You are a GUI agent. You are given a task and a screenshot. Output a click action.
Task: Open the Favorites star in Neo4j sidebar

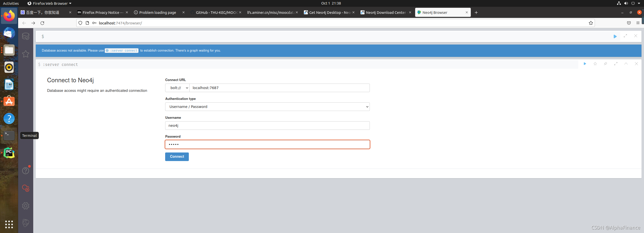26,54
